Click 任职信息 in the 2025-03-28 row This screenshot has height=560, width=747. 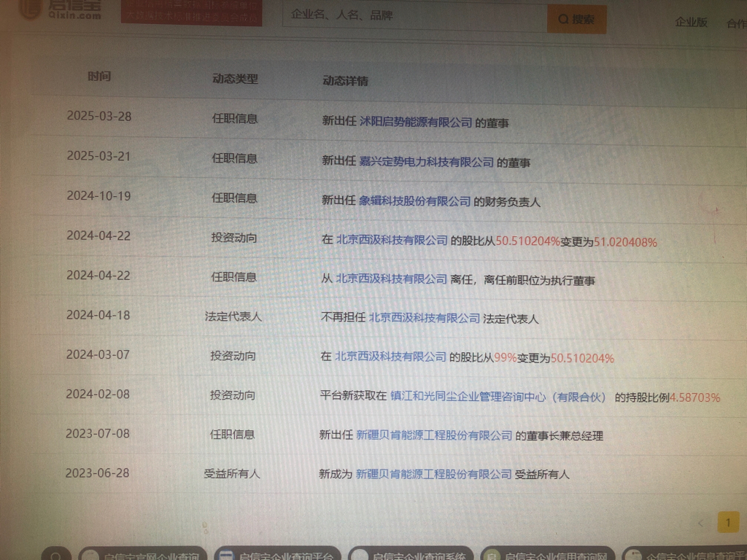(x=235, y=119)
